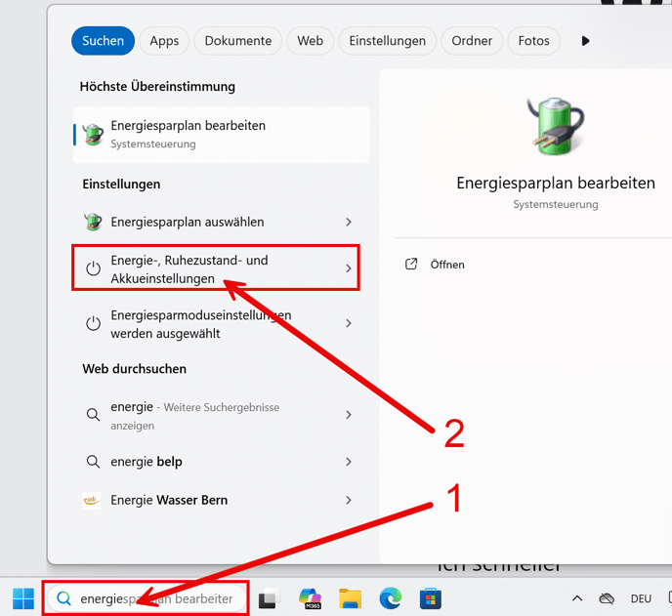This screenshot has height=616, width=672.
Task: Open Energie-, Ruhezustand- und Akkueinstellungen
Action: 216,268
